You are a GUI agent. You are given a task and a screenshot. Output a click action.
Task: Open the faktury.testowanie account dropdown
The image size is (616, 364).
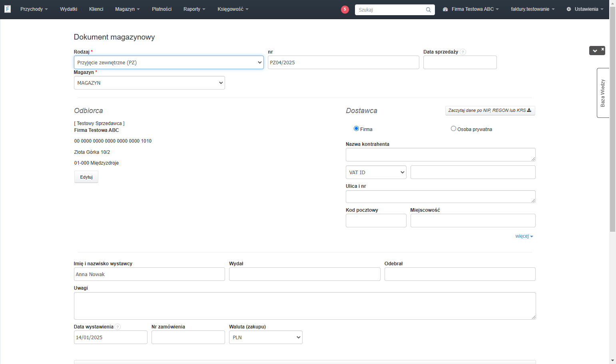[532, 9]
